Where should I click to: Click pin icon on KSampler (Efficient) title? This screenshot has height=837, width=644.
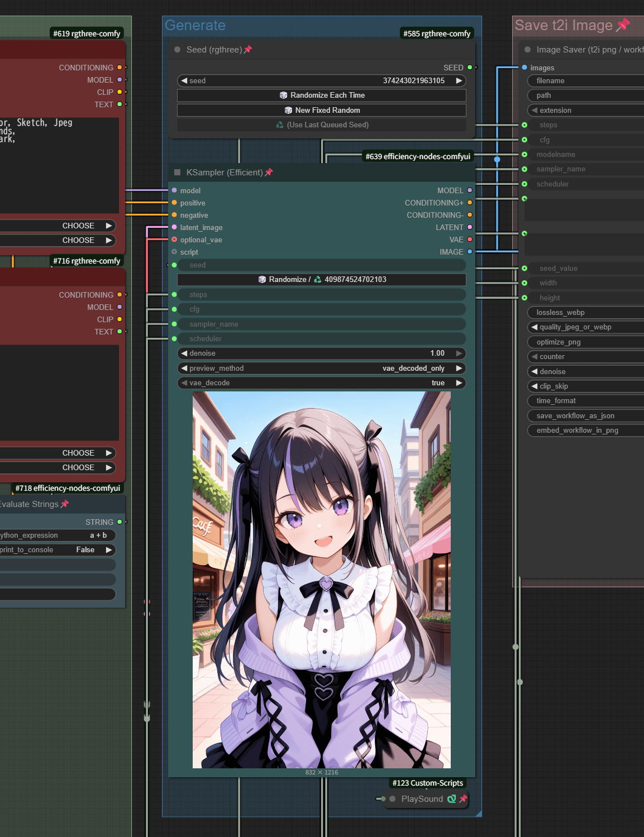pos(269,173)
